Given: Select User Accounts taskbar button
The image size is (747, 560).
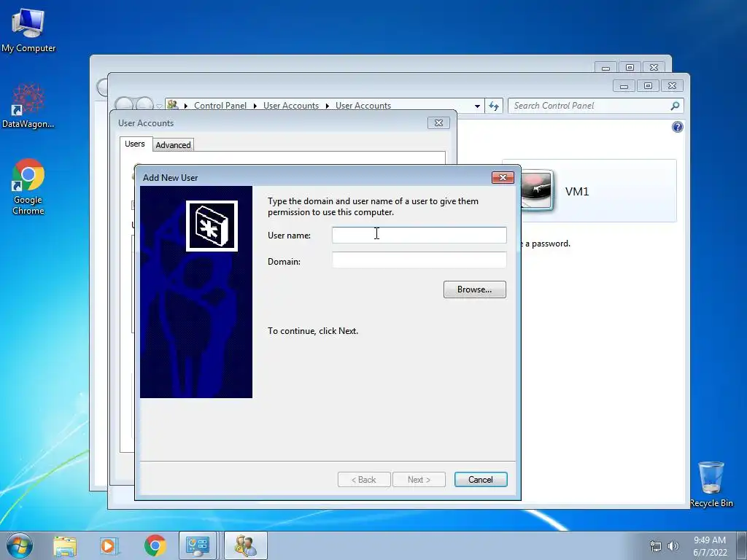Looking at the screenshot, I should (x=246, y=545).
